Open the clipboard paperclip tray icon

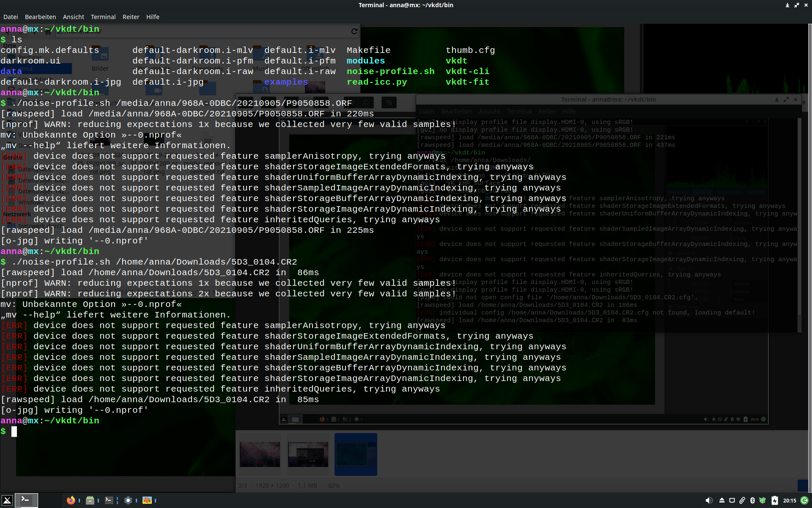(x=742, y=500)
